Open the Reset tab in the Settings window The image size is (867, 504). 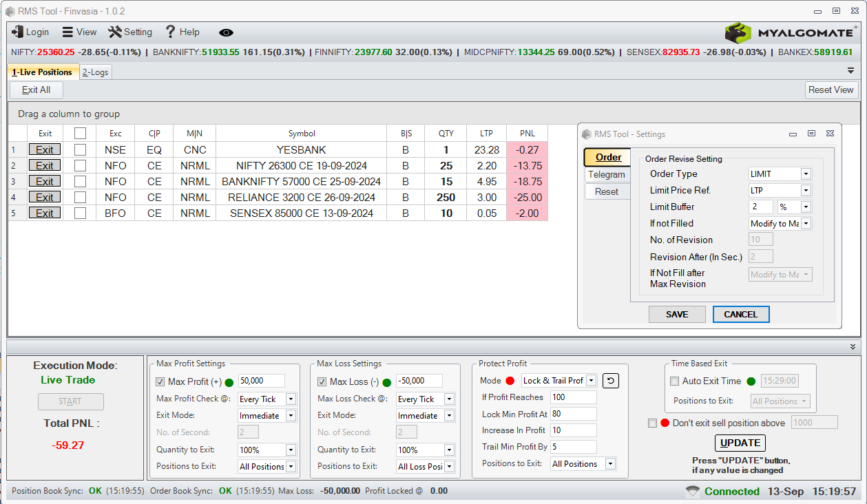pyautogui.click(x=607, y=191)
